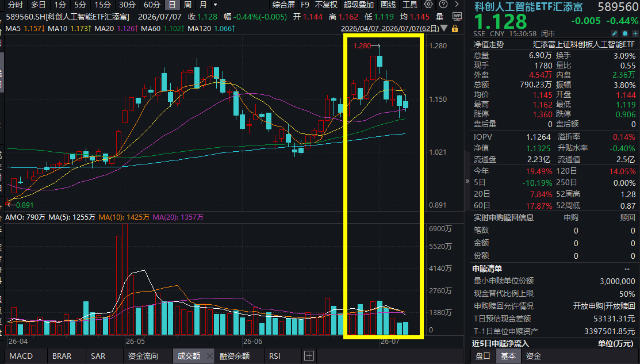Click the WP icon beside 量
The width and height of the screenshot is (640, 364).
tap(457, 17)
